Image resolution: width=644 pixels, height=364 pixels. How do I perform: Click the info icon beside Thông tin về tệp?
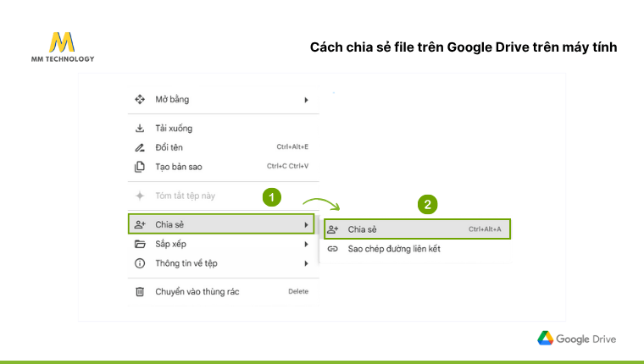click(140, 263)
